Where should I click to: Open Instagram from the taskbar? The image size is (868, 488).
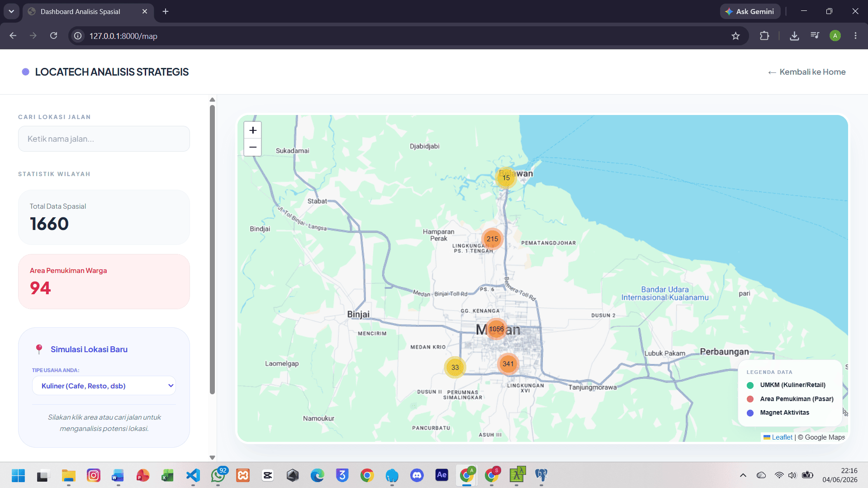pos(94,475)
